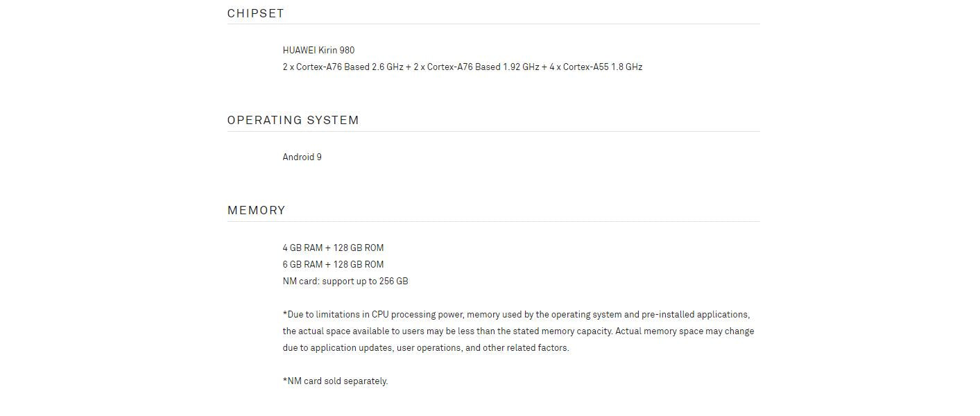Click "Actual memory space may change" text

(x=685, y=331)
